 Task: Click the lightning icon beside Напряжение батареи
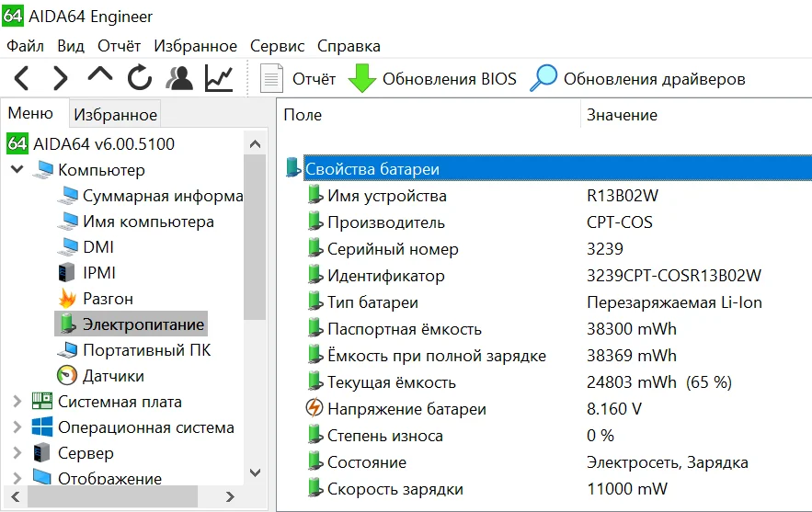point(315,408)
